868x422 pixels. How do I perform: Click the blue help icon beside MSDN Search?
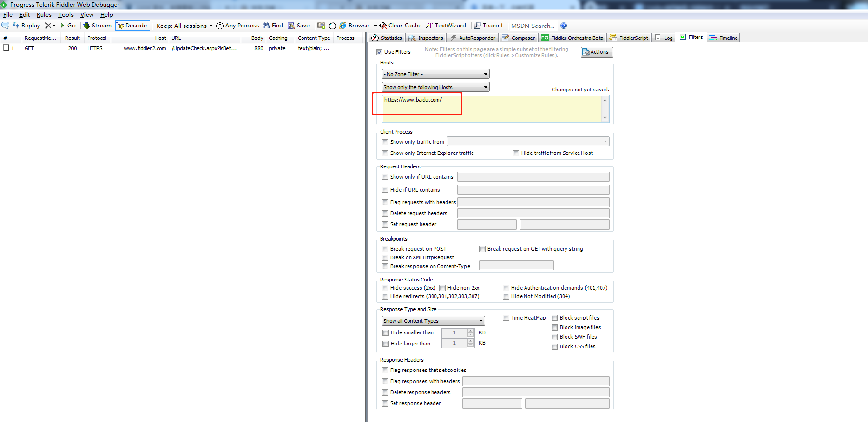tap(564, 26)
